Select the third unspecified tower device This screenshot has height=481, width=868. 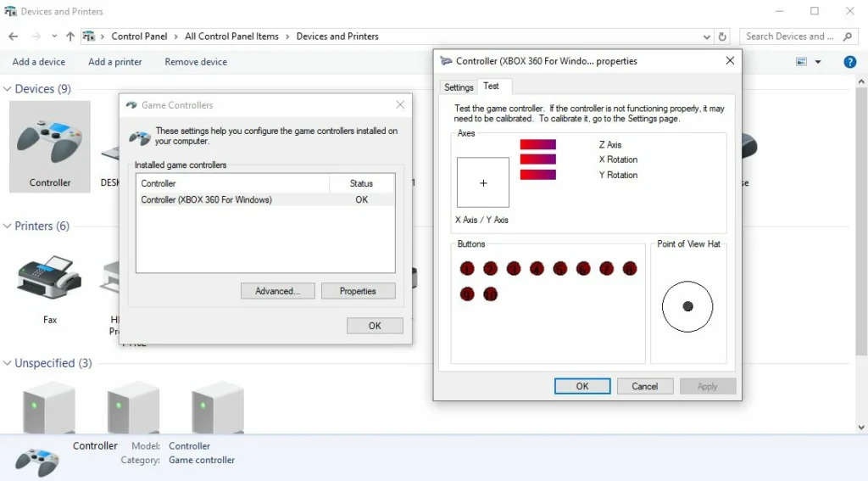click(x=218, y=407)
